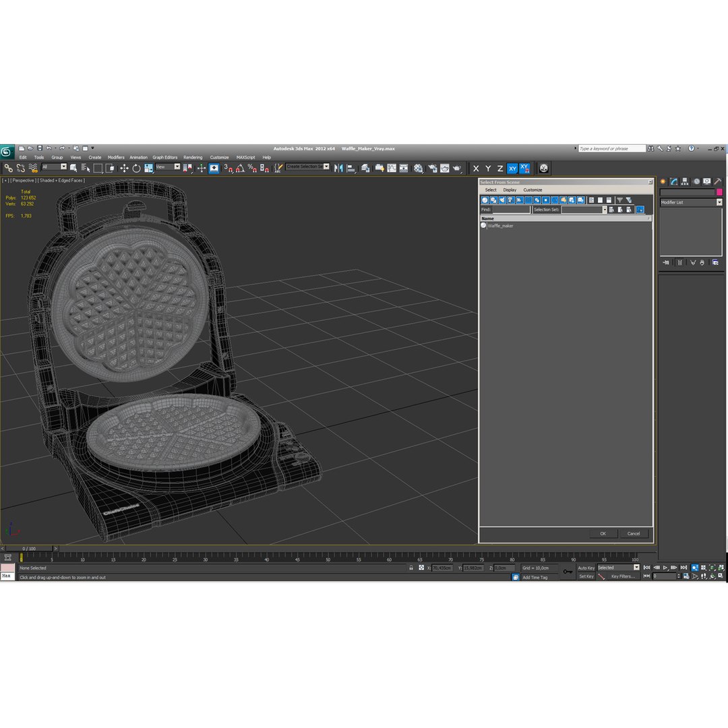
Task: Open the key mode 'Selected' dropdown
Action: 618,568
